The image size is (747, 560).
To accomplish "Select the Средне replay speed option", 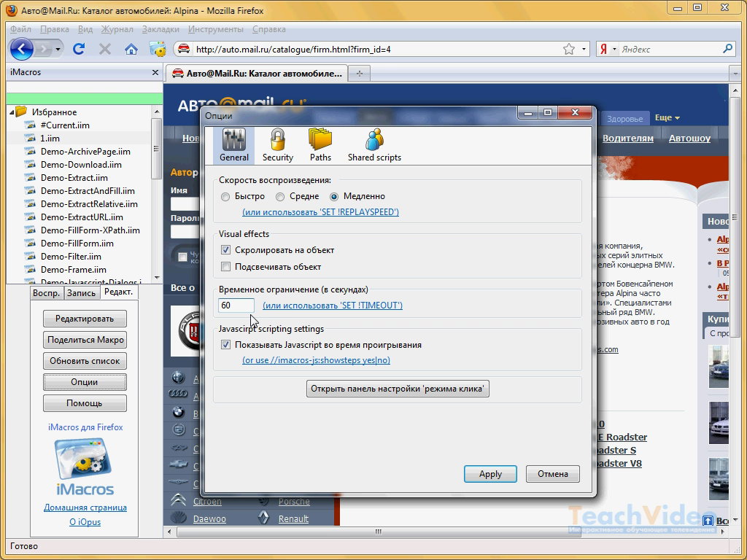I will 280,196.
